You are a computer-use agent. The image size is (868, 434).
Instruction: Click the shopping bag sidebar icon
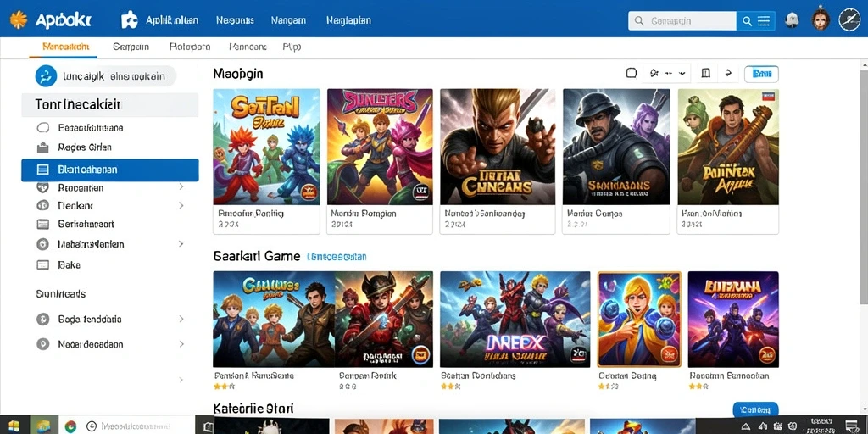(x=42, y=147)
